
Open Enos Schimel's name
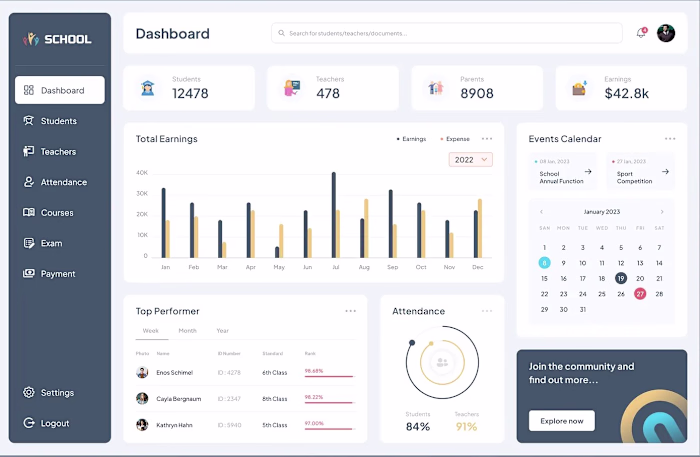click(175, 373)
